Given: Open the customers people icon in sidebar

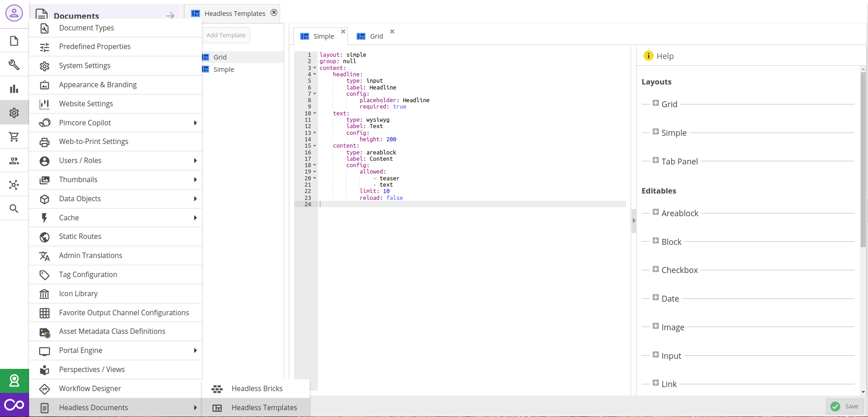Looking at the screenshot, I should pyautogui.click(x=14, y=160).
